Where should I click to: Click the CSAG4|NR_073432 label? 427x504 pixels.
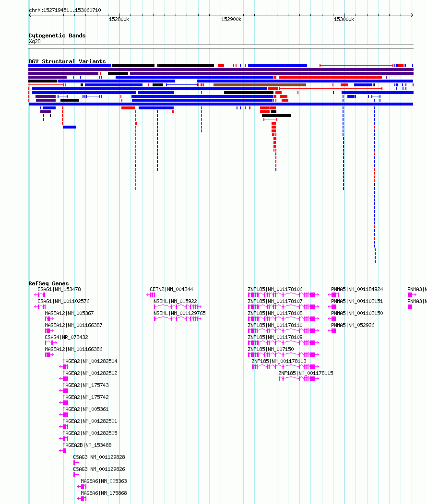click(66, 337)
